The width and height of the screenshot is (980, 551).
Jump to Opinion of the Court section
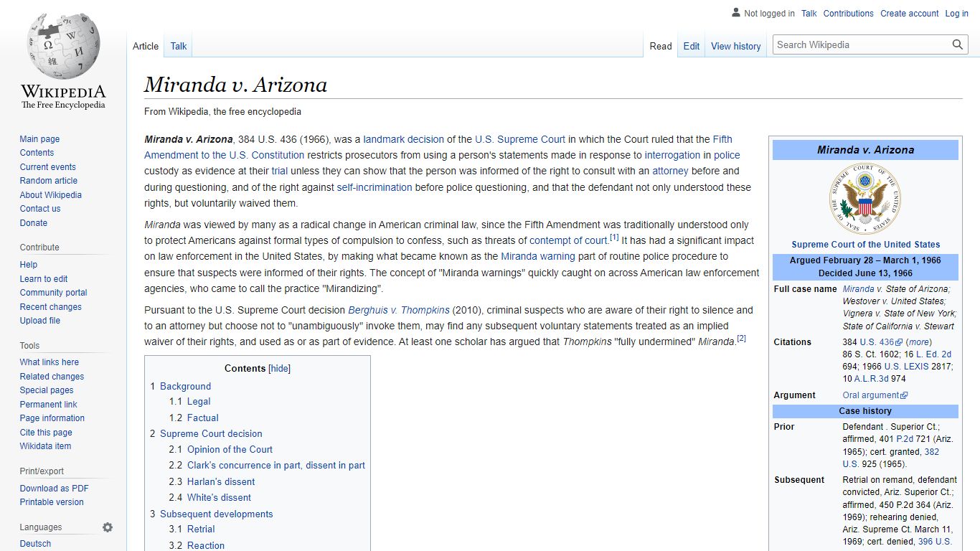tap(230, 449)
